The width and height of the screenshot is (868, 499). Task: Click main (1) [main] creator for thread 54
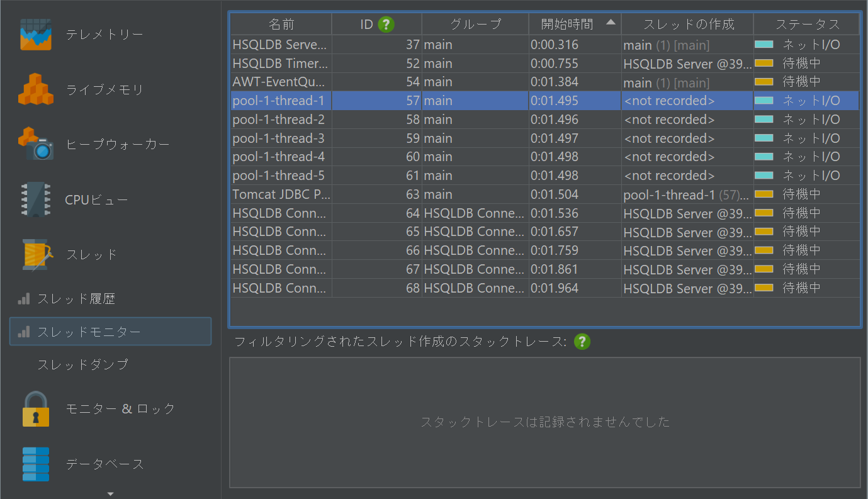687,82
